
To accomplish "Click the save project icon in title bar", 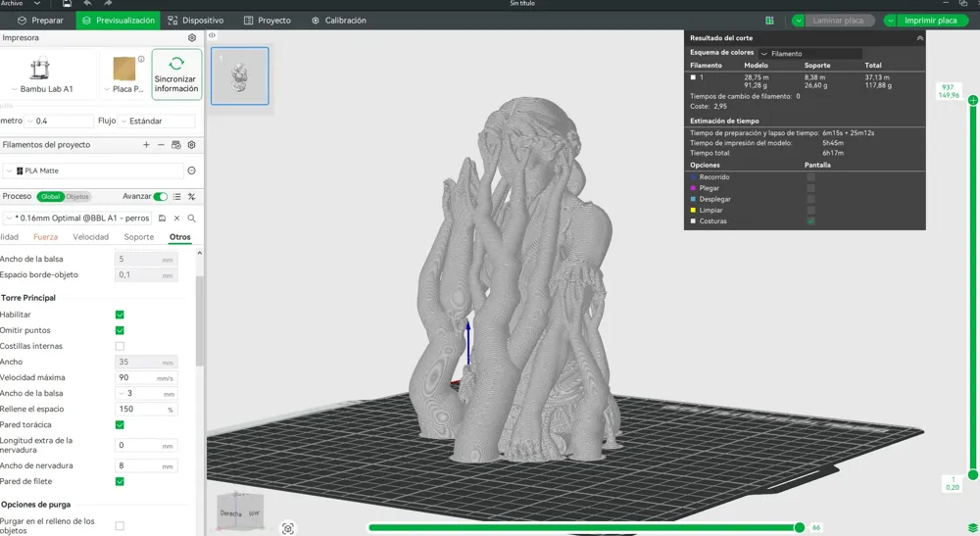I will [x=67, y=3].
